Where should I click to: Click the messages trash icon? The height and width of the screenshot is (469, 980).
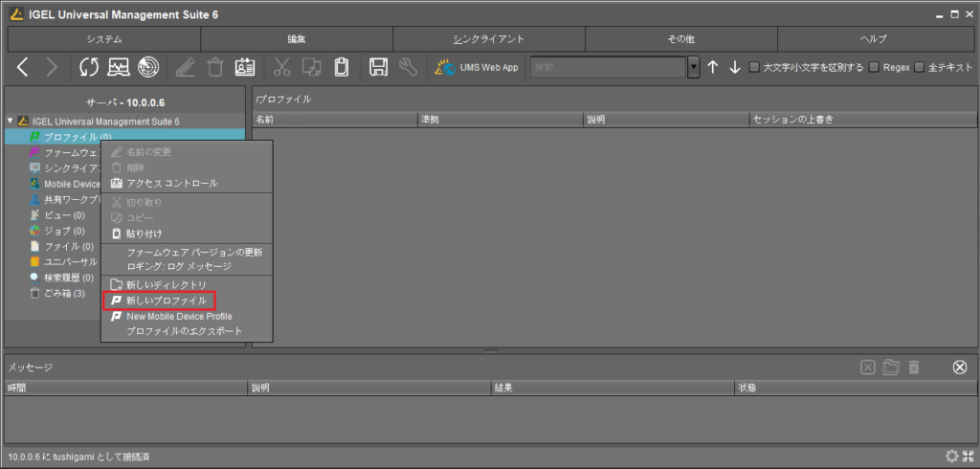pyautogui.click(x=914, y=368)
